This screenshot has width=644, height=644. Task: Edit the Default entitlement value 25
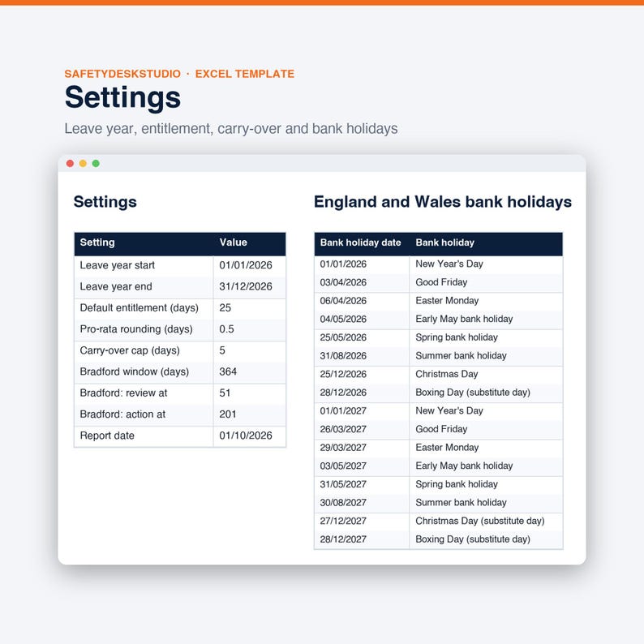[225, 308]
